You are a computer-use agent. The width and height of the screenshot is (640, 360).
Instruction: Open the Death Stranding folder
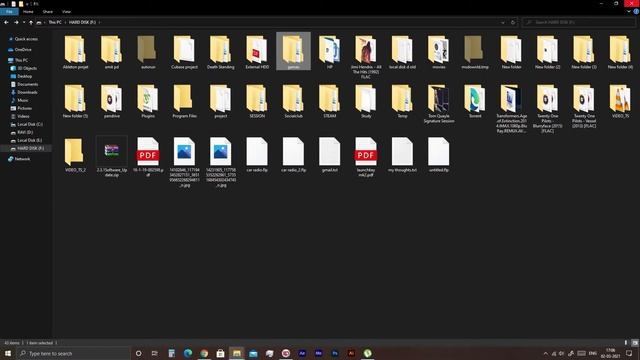pyautogui.click(x=220, y=52)
